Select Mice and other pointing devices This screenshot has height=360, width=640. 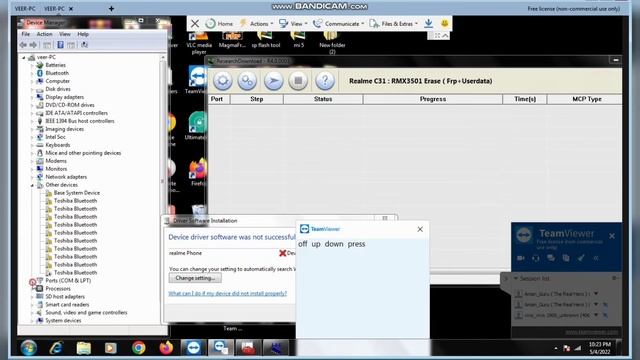(83, 153)
